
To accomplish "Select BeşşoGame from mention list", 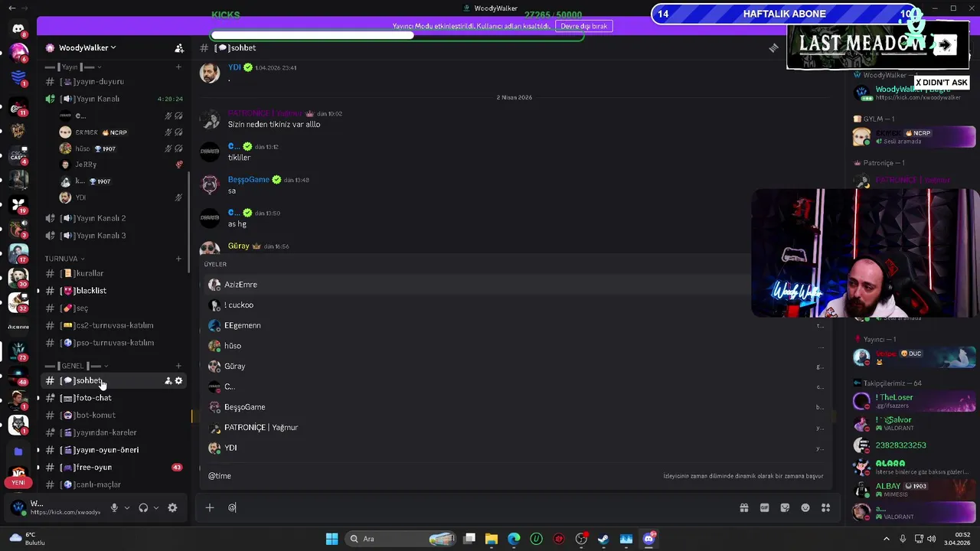I will coord(514,407).
